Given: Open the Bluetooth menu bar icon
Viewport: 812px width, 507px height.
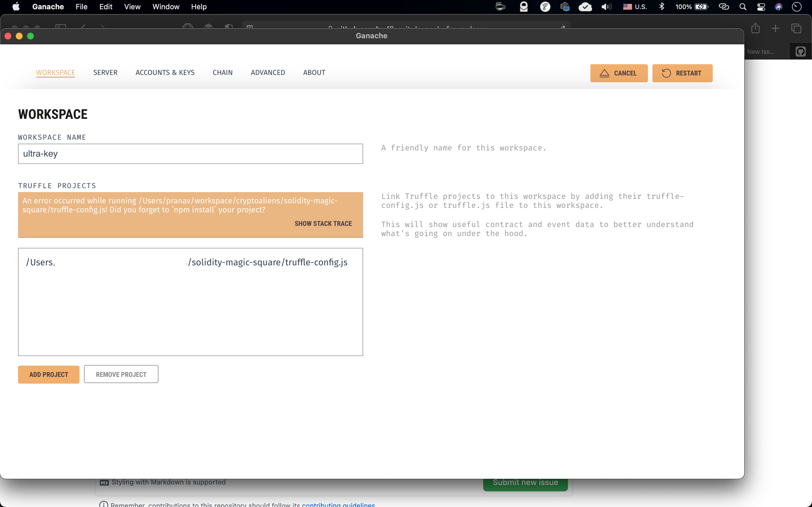Looking at the screenshot, I should 662,6.
